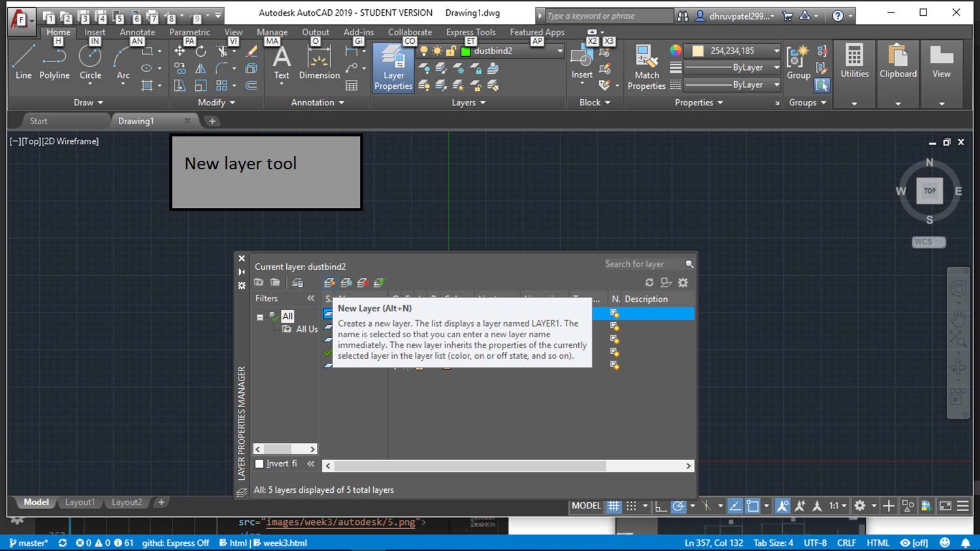
Task: Click Delete Layer icon with red mark
Action: [x=363, y=282]
